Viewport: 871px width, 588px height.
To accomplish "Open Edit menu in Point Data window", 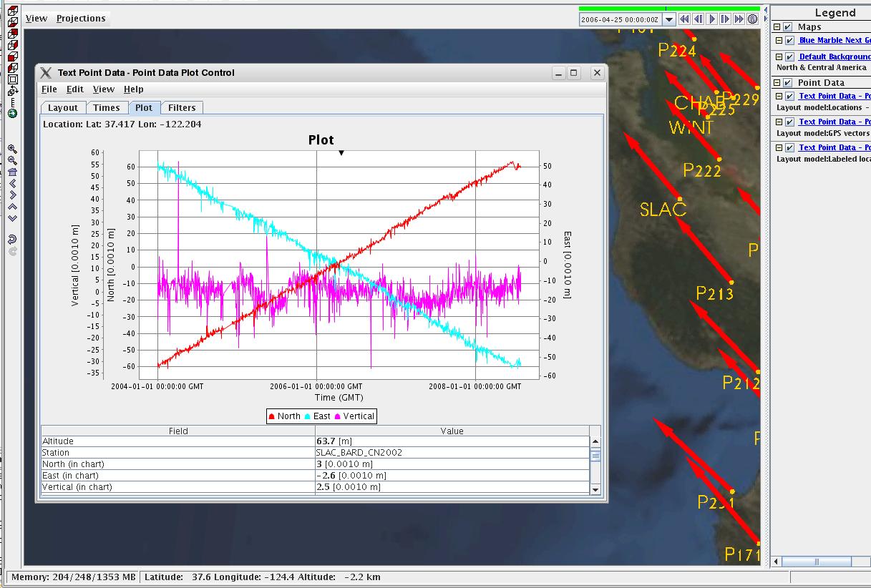I will click(75, 89).
